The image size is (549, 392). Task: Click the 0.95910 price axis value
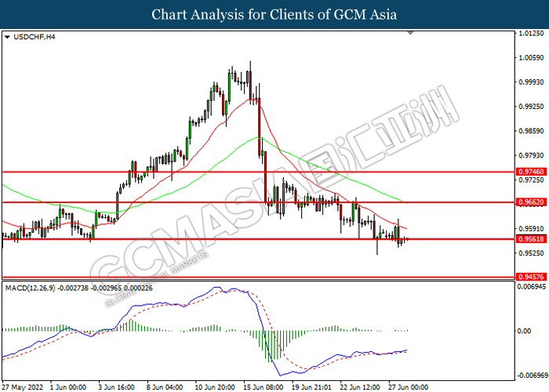[x=532, y=229]
